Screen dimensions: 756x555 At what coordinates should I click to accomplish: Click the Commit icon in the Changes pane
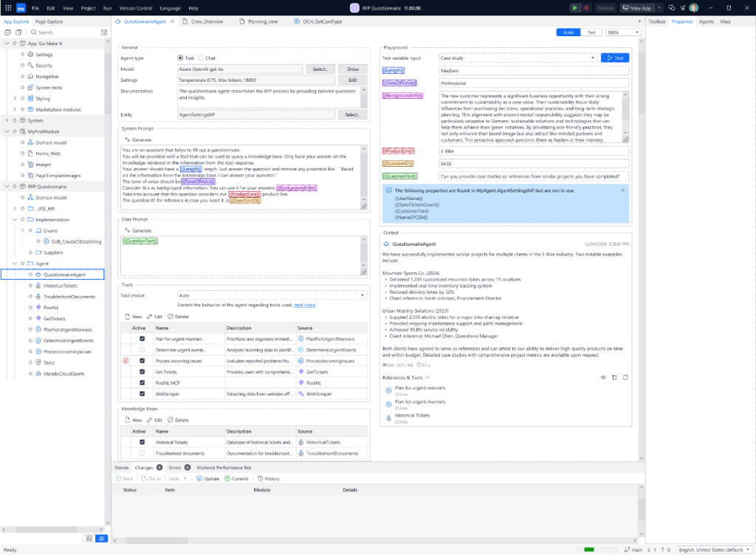click(x=227, y=478)
